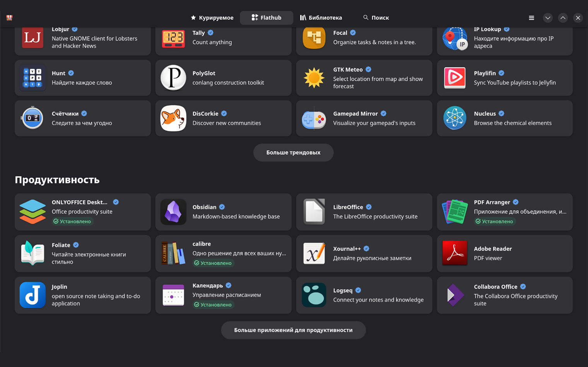
Task: Click the Установлено badge under calibre
Action: click(x=213, y=263)
